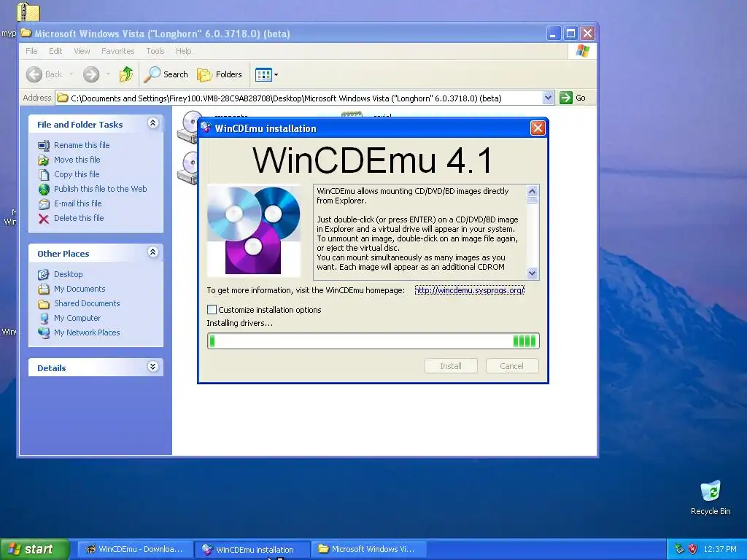Click Move this file
Screen dimensions: 747x560
tap(77, 160)
